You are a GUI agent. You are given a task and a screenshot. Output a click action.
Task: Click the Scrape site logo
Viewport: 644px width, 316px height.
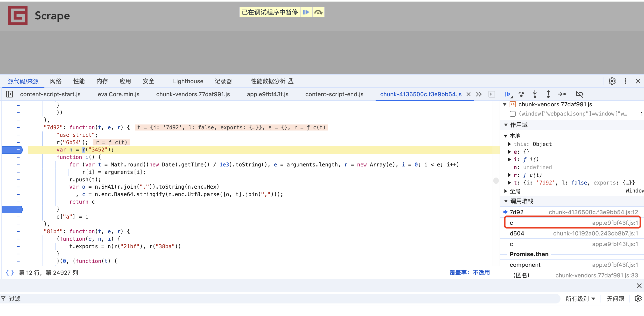18,15
